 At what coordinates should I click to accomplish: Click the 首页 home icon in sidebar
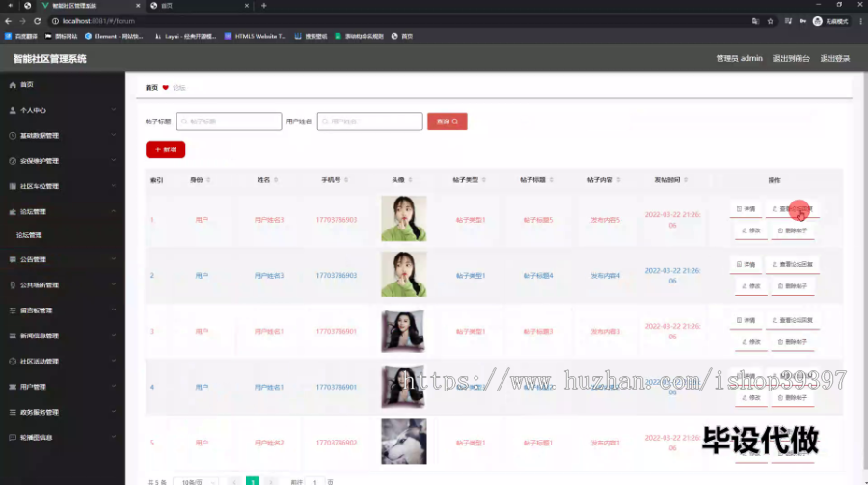[x=13, y=85]
